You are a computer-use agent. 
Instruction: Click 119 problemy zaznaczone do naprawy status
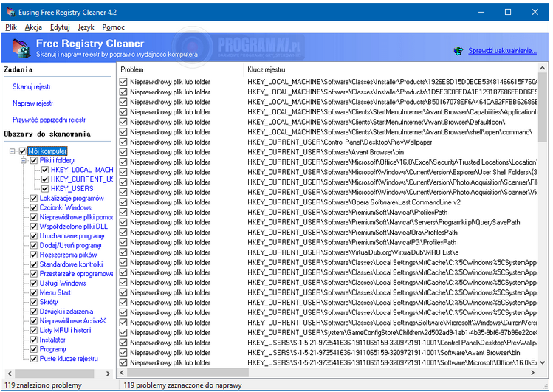[x=182, y=385]
